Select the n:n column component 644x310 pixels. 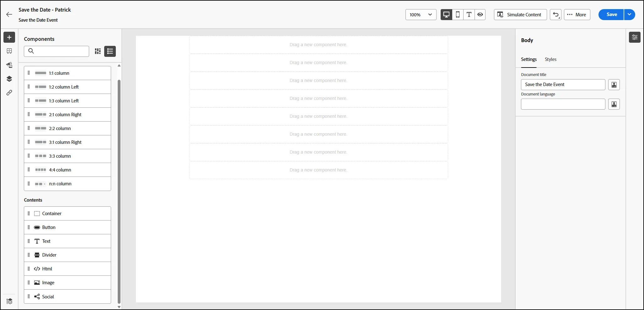[x=67, y=184]
